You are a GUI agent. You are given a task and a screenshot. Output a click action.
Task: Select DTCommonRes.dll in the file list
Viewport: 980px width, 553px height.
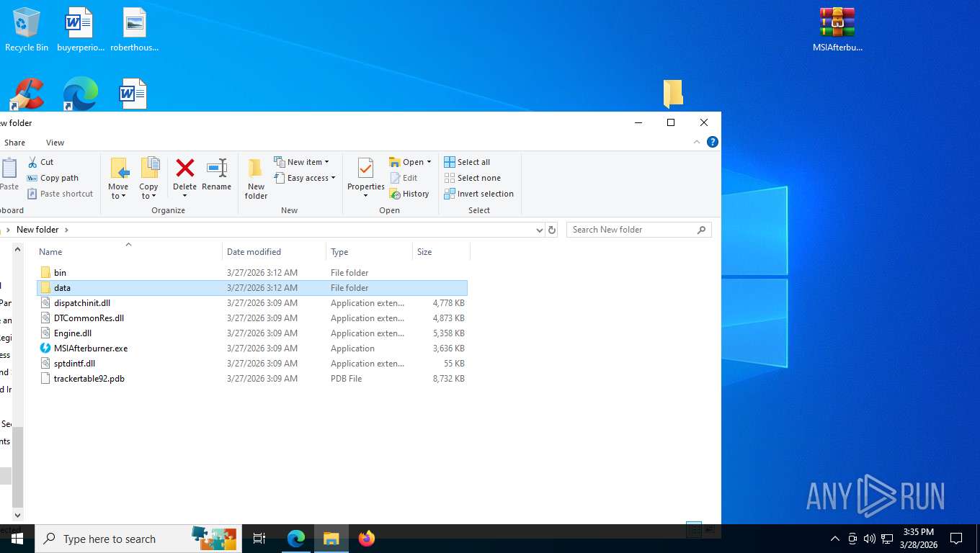tap(252, 318)
